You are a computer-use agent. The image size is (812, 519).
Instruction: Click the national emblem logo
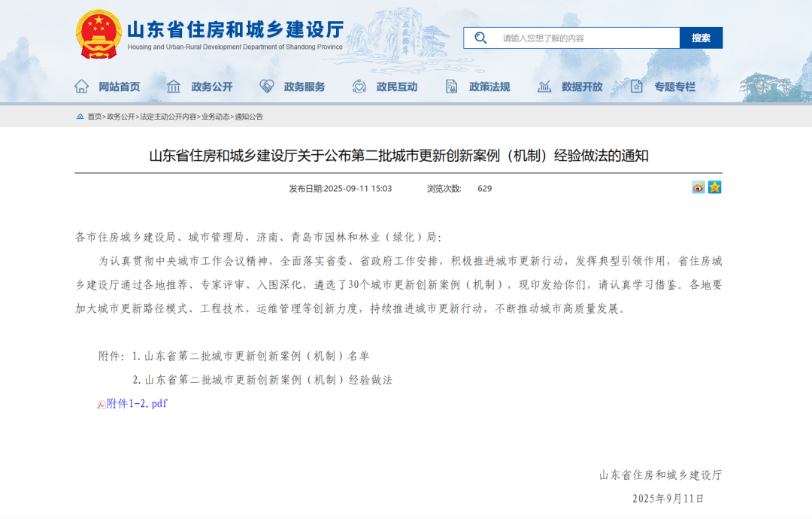[x=99, y=34]
